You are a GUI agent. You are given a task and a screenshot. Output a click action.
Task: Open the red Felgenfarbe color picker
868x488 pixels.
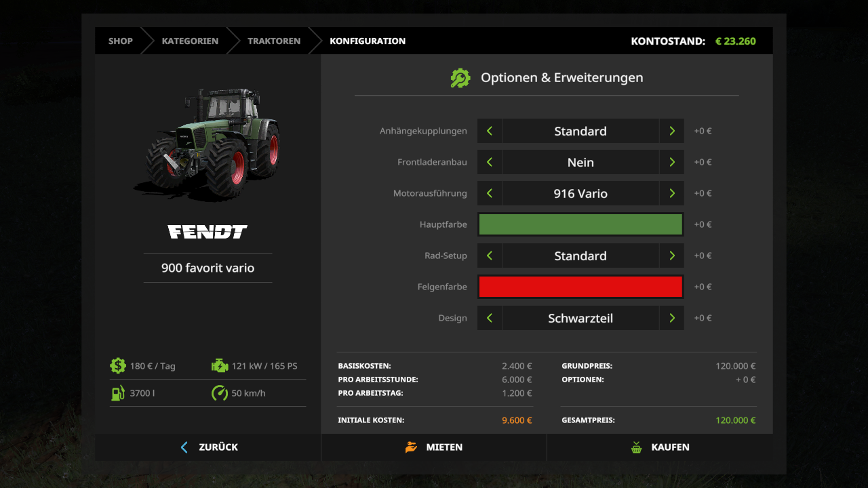(x=580, y=287)
